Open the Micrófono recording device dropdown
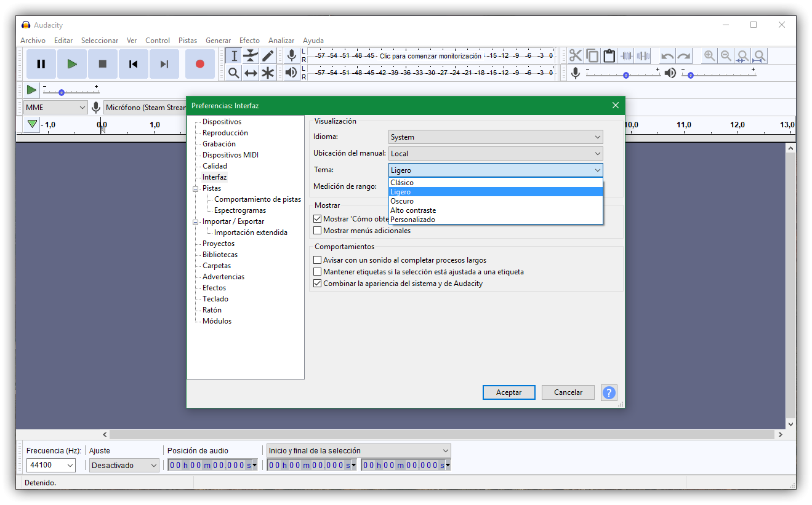The image size is (812, 505). 145,108
